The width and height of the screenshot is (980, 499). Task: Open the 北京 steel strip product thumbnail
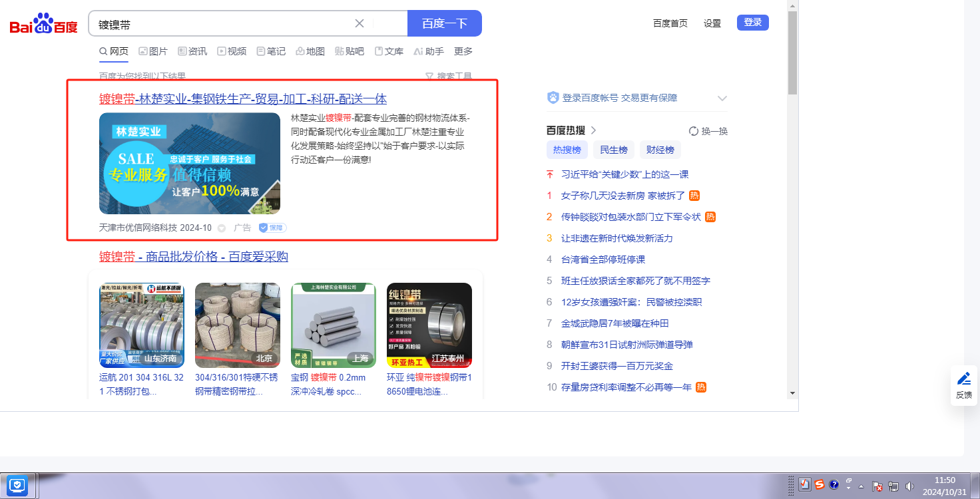[x=238, y=325]
